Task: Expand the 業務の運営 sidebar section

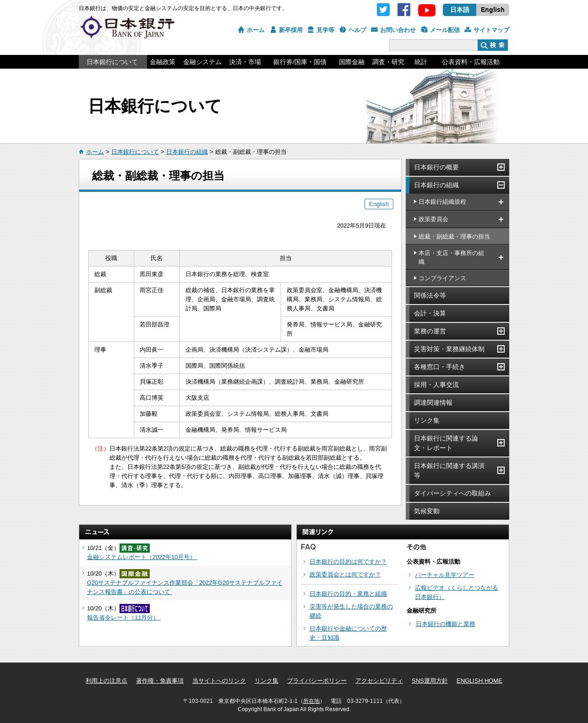Action: (501, 331)
